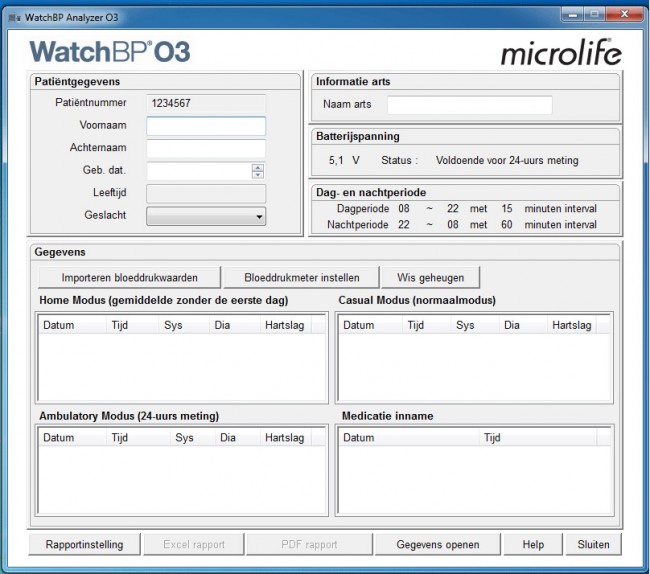Open Rapportinstelling
Screen dimensions: 650x574
point(84,545)
